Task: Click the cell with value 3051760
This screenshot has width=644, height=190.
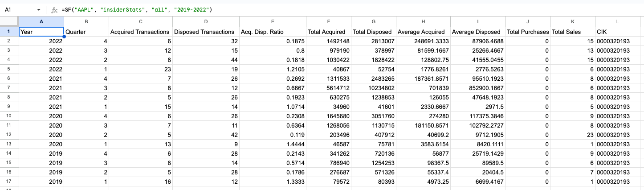Action: 374,116
